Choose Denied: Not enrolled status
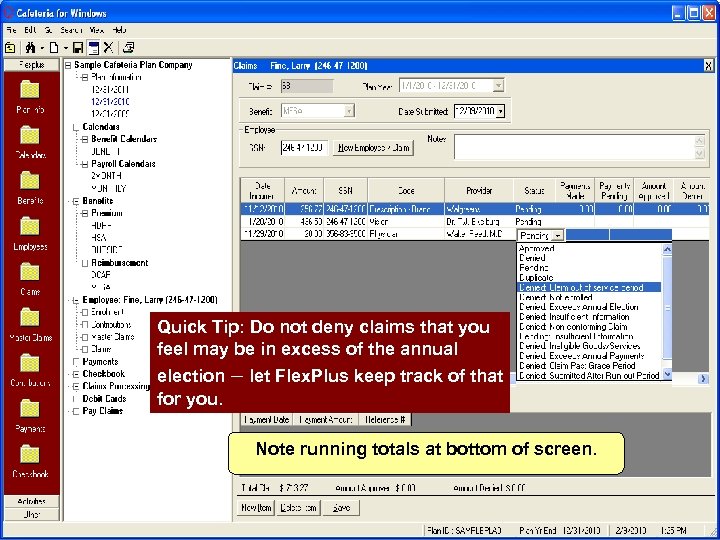The height and width of the screenshot is (540, 720). click(589, 298)
